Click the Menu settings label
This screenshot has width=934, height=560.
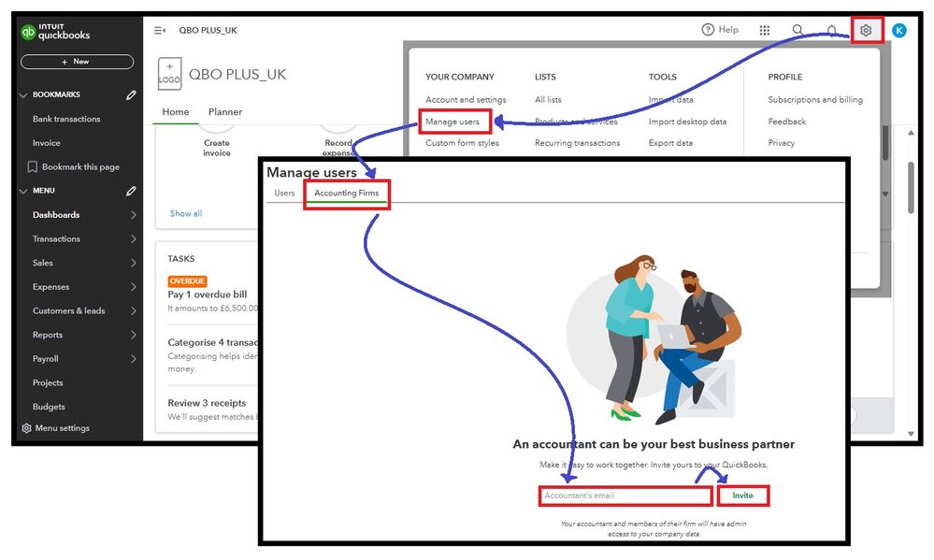click(x=63, y=428)
